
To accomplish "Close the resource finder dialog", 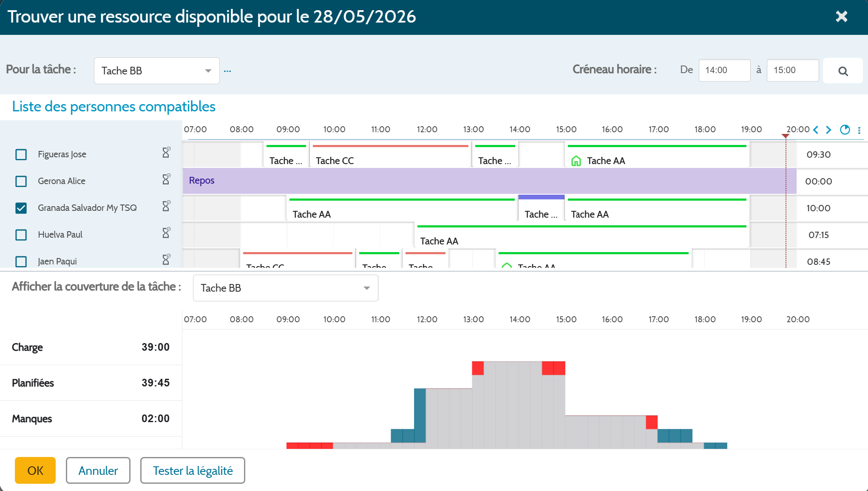I will (841, 17).
